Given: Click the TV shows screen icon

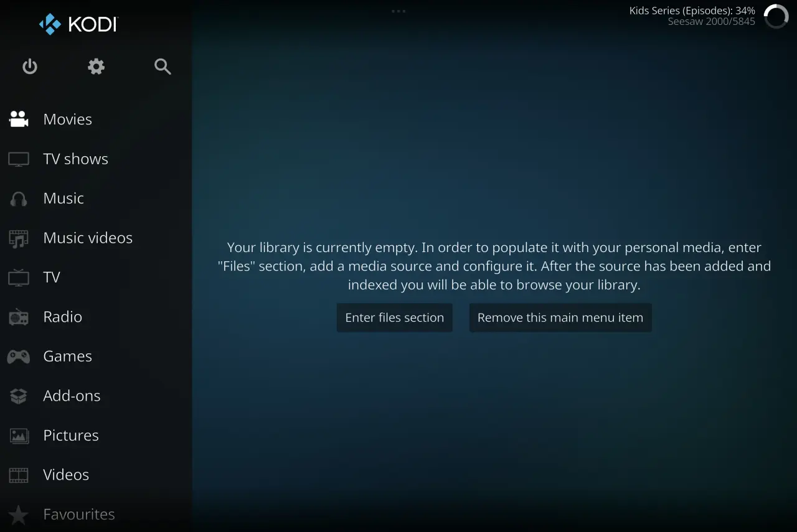Looking at the screenshot, I should pyautogui.click(x=19, y=159).
